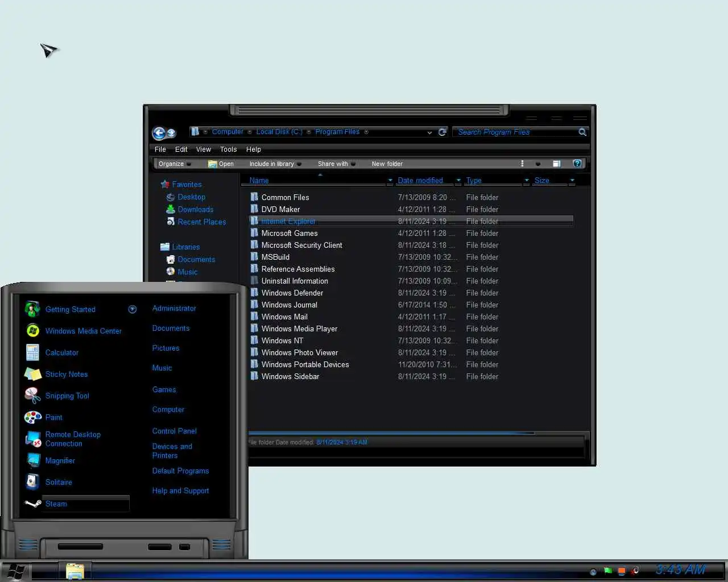Open the Share with dropdown

pyautogui.click(x=337, y=164)
